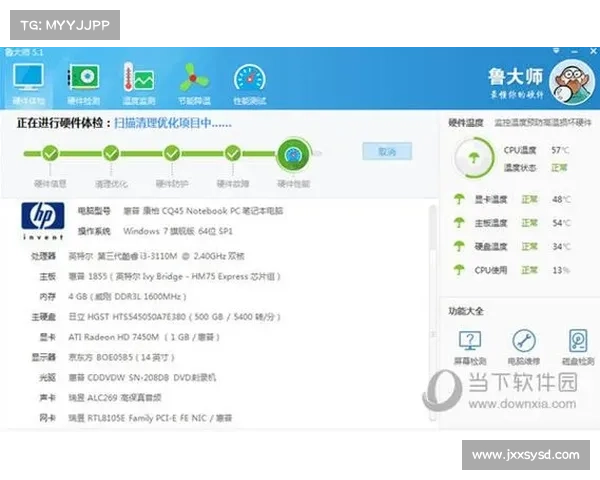Click the i3-3110M processor row
The width and height of the screenshot is (600, 480).
click(138, 256)
